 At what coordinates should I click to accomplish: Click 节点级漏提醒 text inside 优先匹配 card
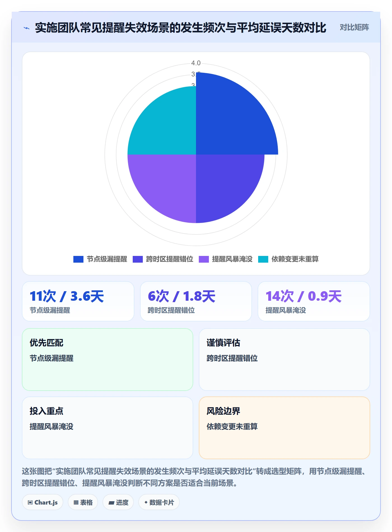point(52,358)
